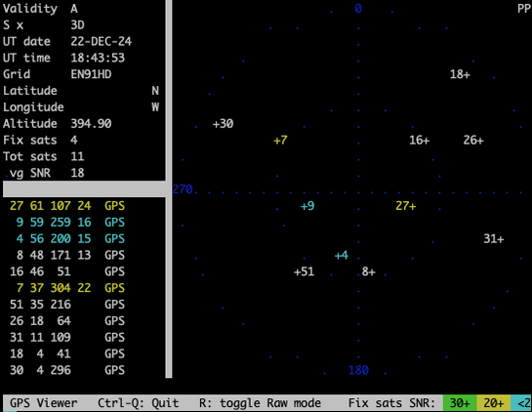532x412 pixels.
Task: Click the GPS Viewer title in status bar
Action: (x=43, y=403)
